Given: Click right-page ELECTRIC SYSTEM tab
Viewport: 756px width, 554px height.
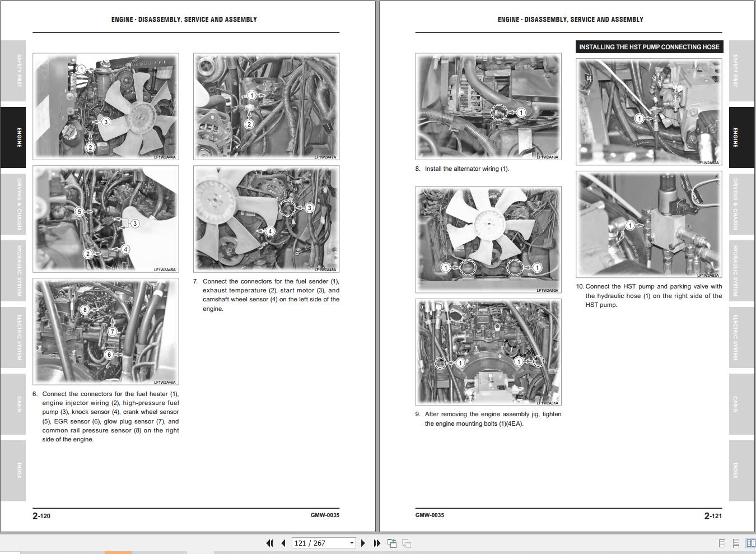Looking at the screenshot, I should (741, 337).
